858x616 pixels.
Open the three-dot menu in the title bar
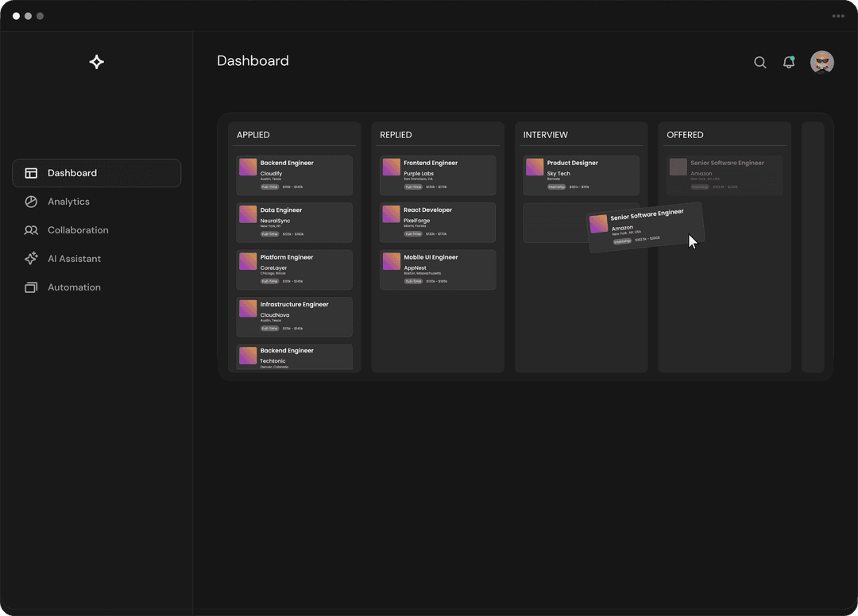(838, 16)
